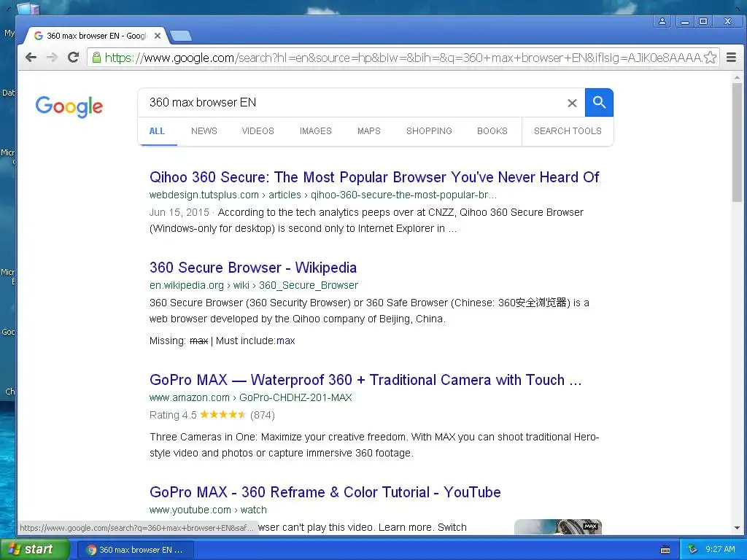Open a new tab with the new-tab button
The image size is (747, 560).
click(x=181, y=36)
